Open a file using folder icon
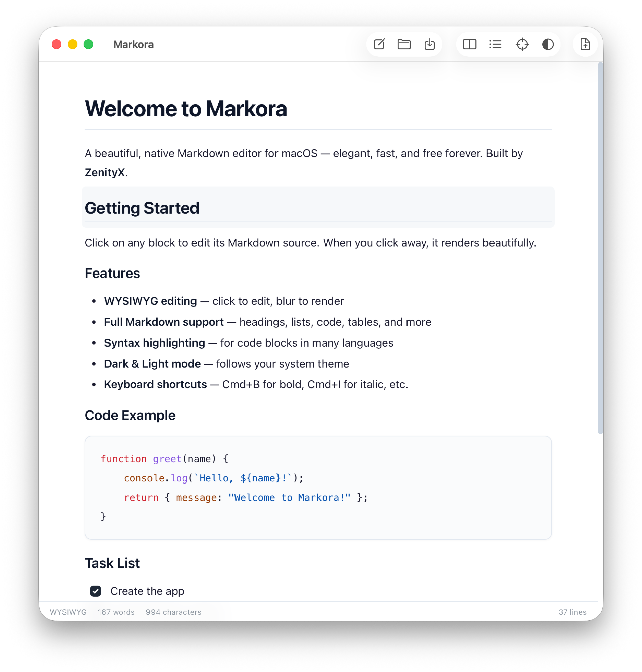This screenshot has height=672, width=642. (404, 44)
